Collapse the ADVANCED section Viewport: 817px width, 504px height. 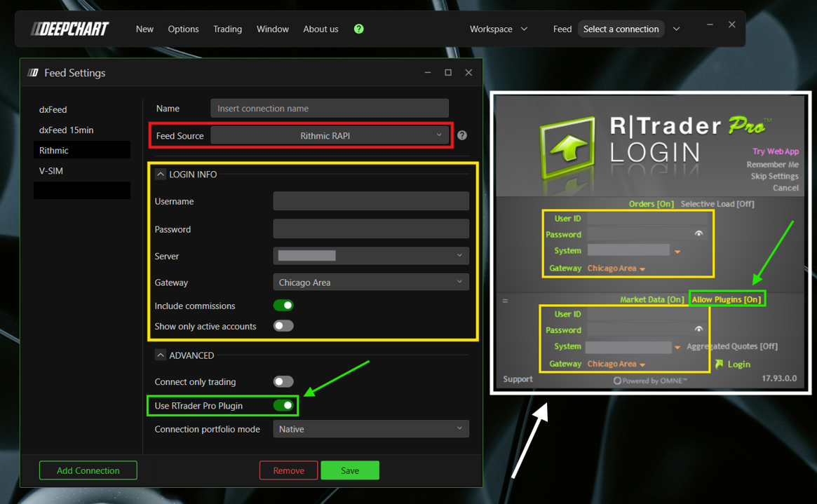coord(161,355)
